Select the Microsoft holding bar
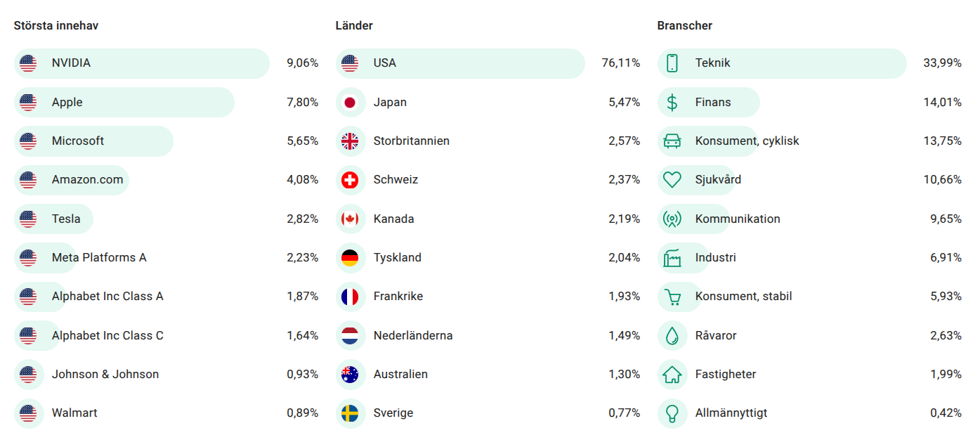The width and height of the screenshot is (980, 447). pyautogui.click(x=93, y=141)
